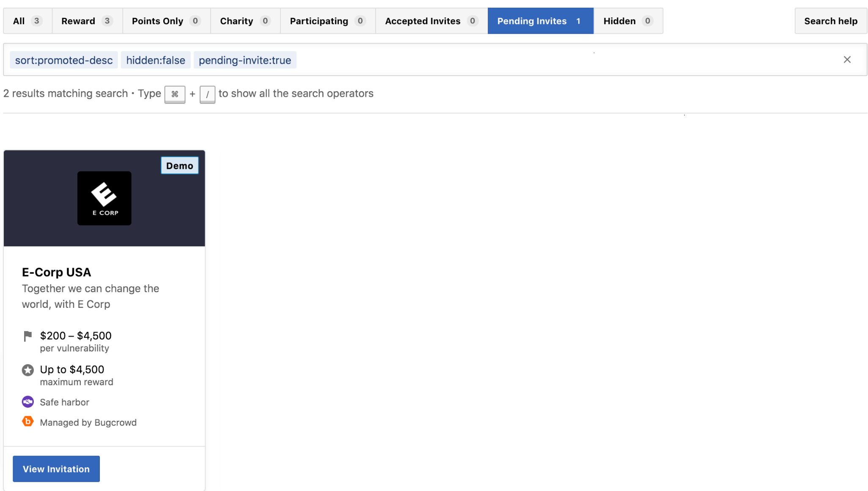Click the Demo badge on E-Corp card

pyautogui.click(x=180, y=165)
